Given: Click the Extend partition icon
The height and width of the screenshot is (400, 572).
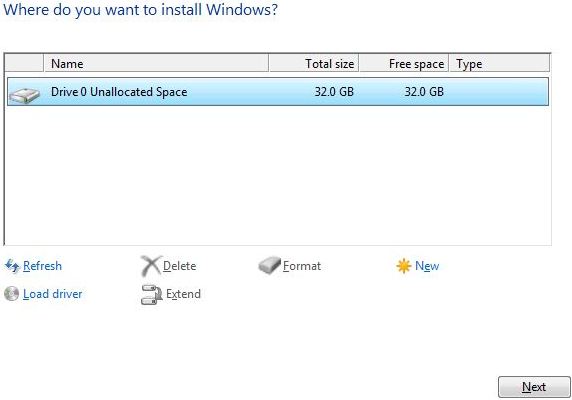Looking at the screenshot, I should coord(151,294).
